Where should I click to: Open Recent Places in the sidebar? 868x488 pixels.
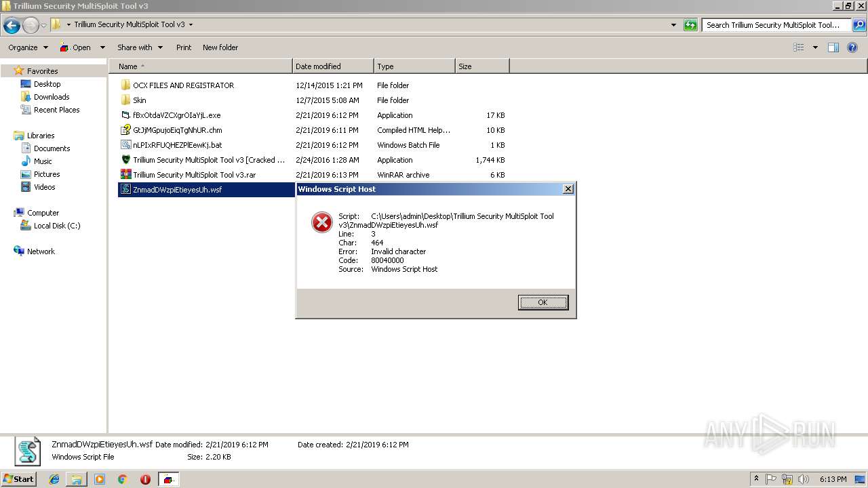coord(56,110)
